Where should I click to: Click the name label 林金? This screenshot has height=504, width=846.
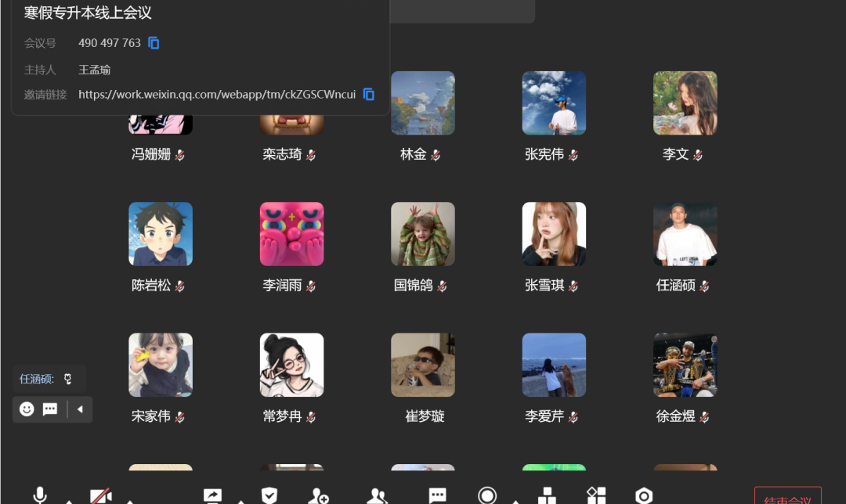(x=414, y=155)
